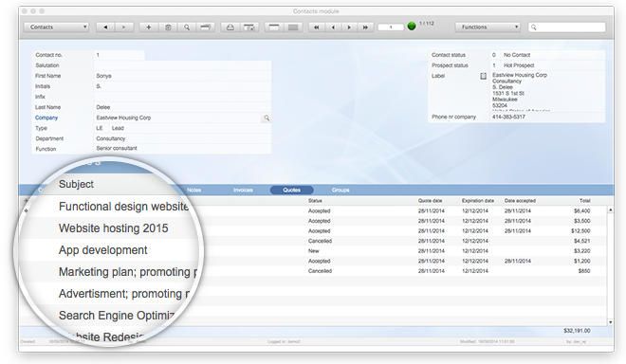Jump to the last record
This screenshot has width=626, height=364.
pos(365,27)
